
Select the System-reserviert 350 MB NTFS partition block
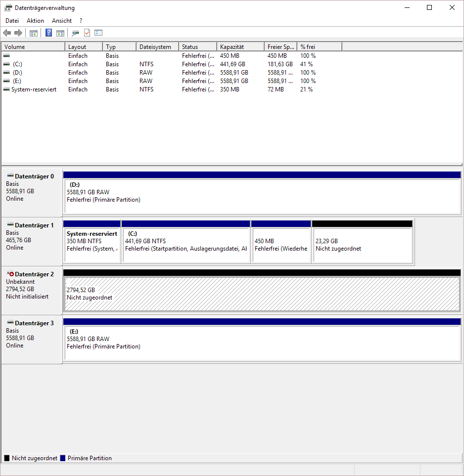tap(92, 245)
